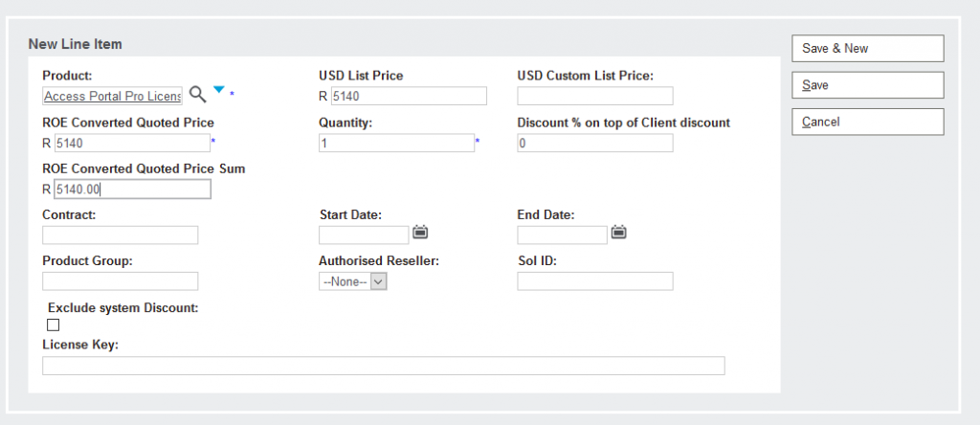
Task: Open the blue product dropdown arrow
Action: point(218,90)
